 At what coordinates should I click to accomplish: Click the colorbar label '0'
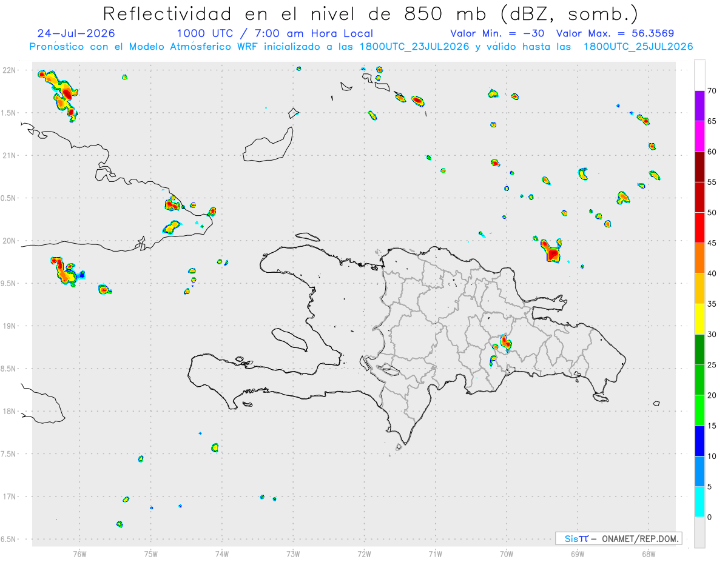pyautogui.click(x=710, y=517)
